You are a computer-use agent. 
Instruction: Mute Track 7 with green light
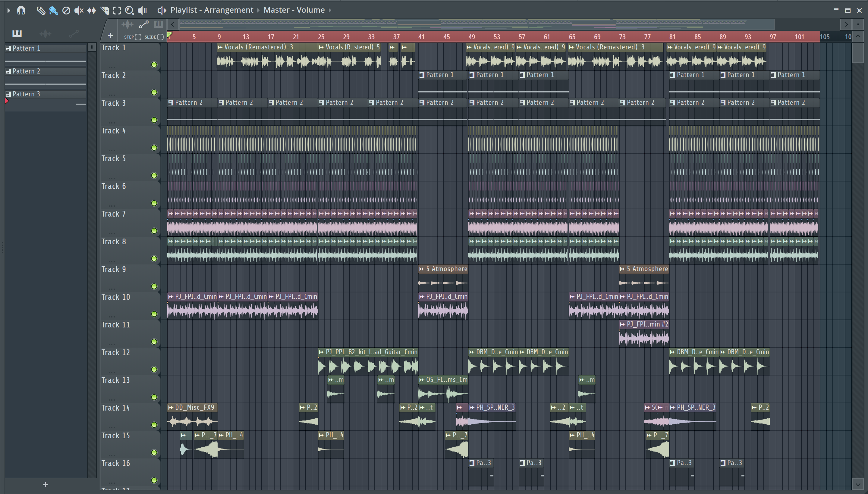pyautogui.click(x=154, y=231)
